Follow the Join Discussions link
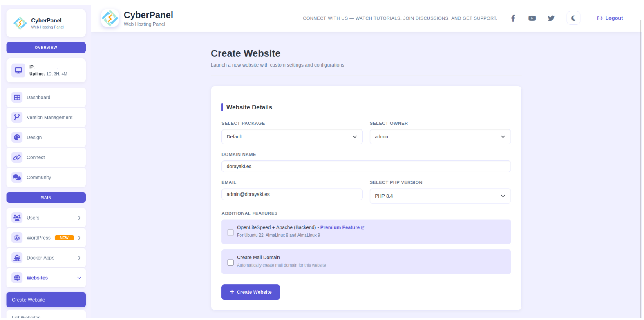 [x=426, y=18]
